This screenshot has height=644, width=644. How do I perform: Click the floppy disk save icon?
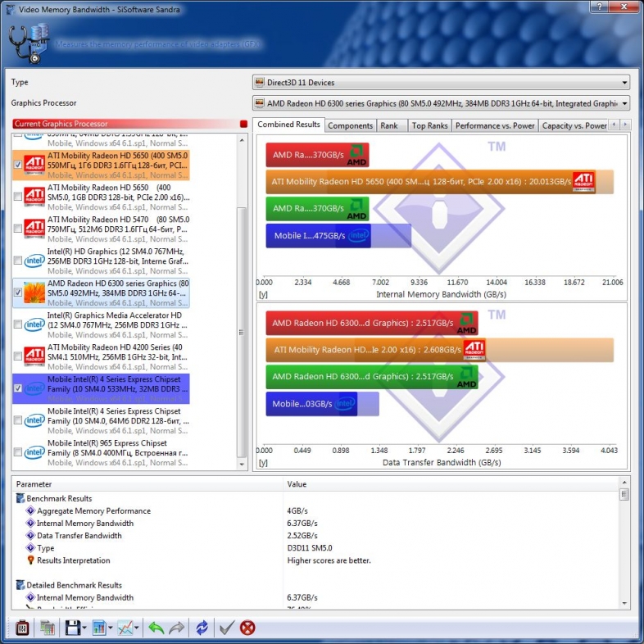pyautogui.click(x=73, y=628)
